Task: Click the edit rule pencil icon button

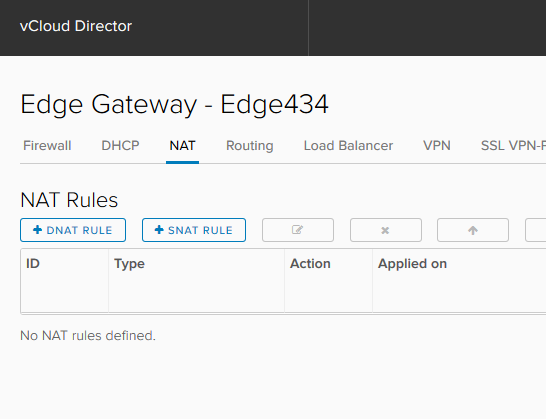Action: click(x=298, y=230)
